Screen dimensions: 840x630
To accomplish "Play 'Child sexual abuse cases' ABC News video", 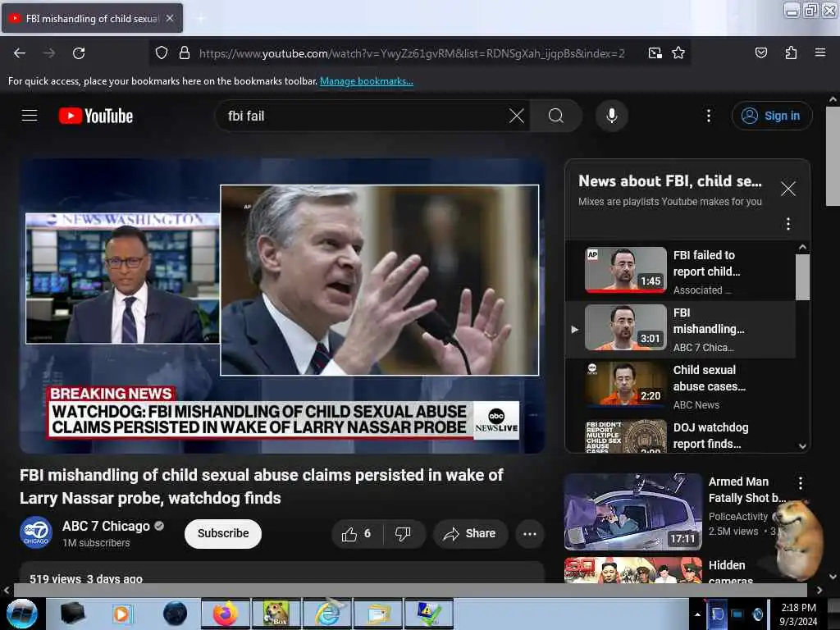I will tap(680, 386).
